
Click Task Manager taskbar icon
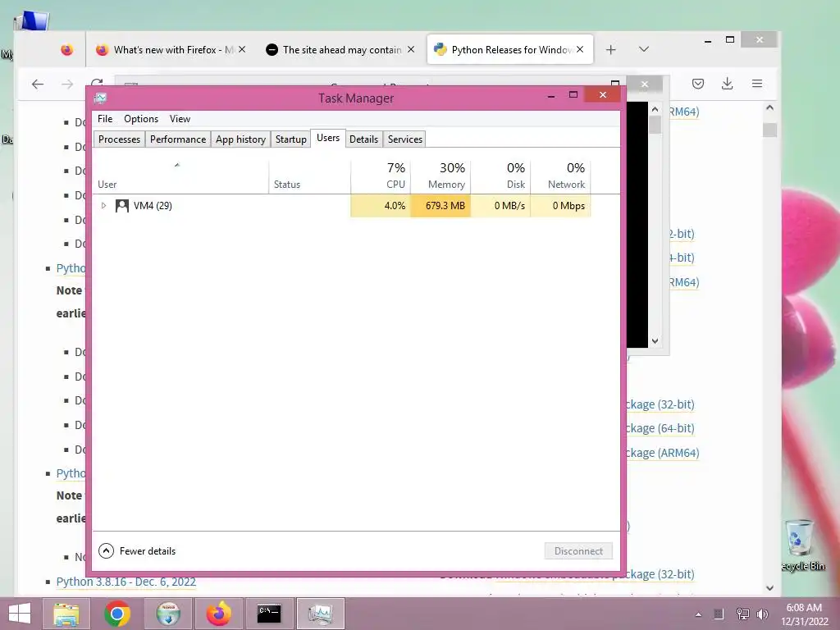pyautogui.click(x=321, y=614)
